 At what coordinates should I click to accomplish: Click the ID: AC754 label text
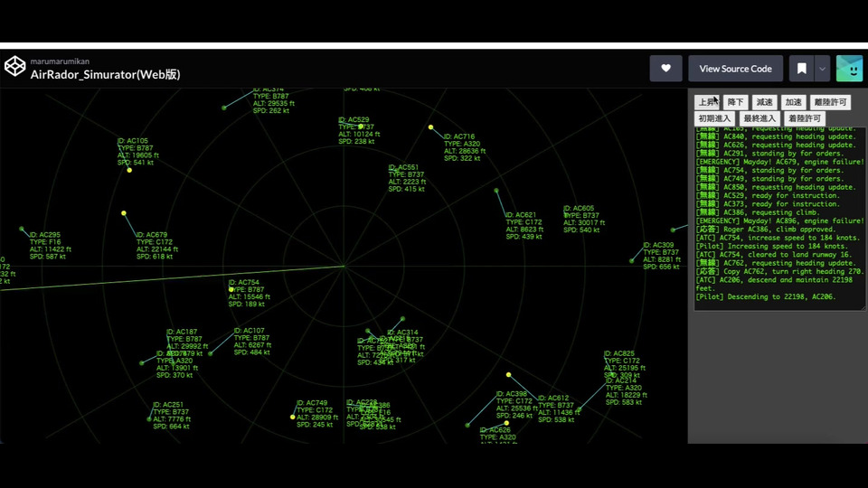(244, 282)
